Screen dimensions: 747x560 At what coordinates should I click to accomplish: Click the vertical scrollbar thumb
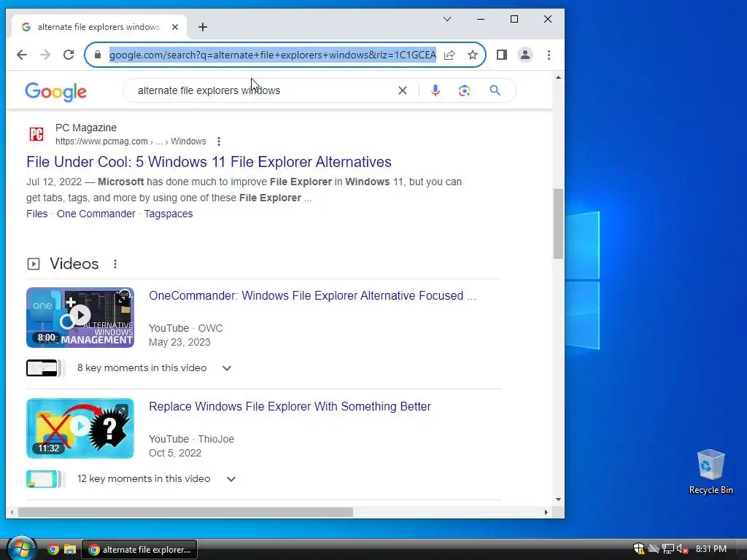click(558, 224)
